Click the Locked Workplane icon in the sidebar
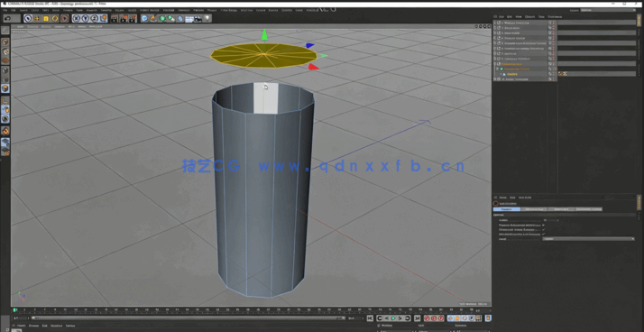 pos(5,143)
